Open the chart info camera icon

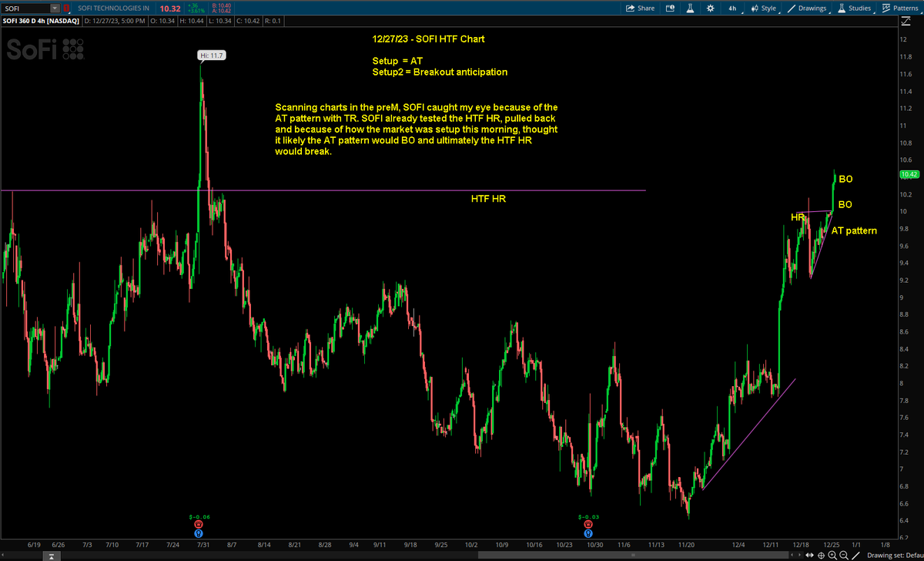point(669,8)
